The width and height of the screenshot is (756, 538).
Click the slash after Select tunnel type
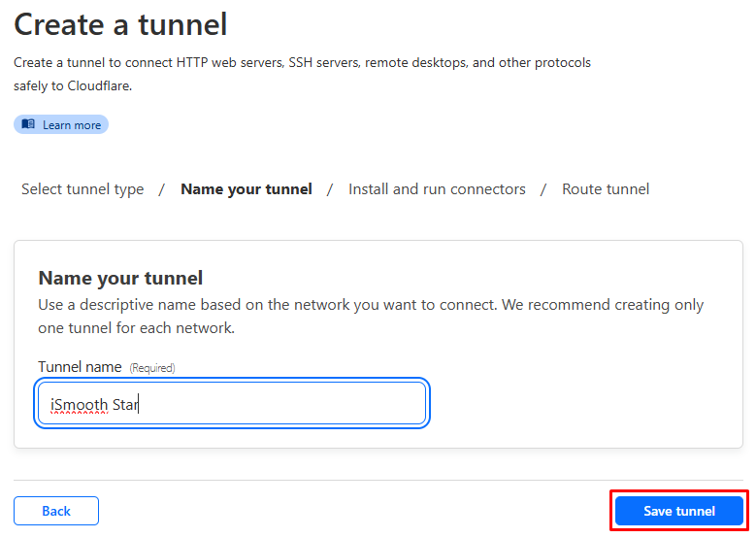162,189
